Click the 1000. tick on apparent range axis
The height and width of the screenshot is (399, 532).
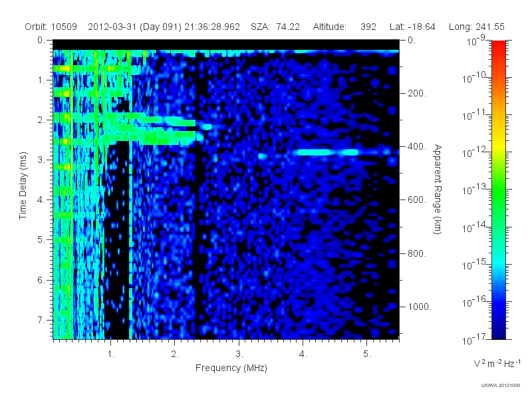pos(420,307)
